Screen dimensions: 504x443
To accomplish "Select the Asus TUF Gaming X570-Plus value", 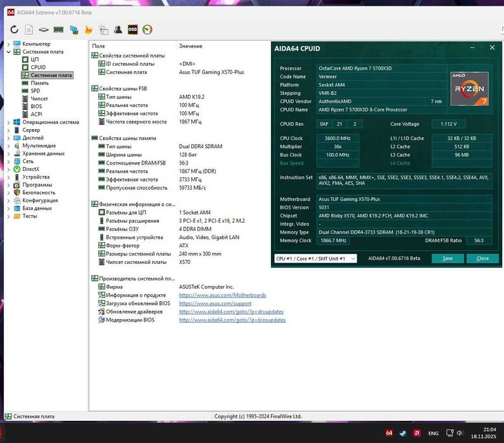I will [211, 72].
